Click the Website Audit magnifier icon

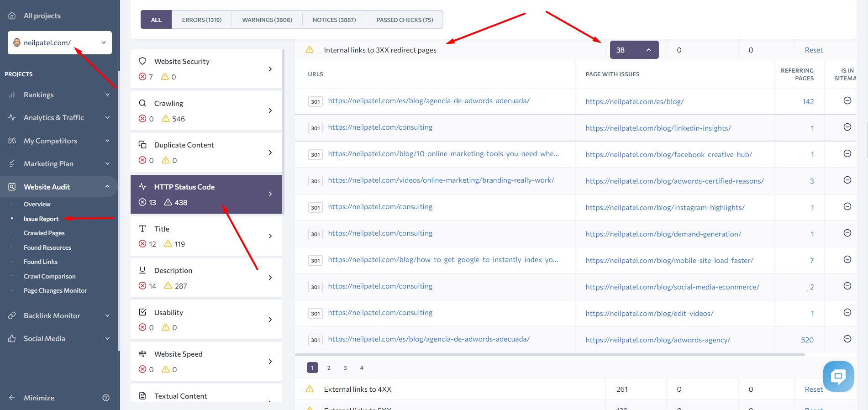click(12, 187)
